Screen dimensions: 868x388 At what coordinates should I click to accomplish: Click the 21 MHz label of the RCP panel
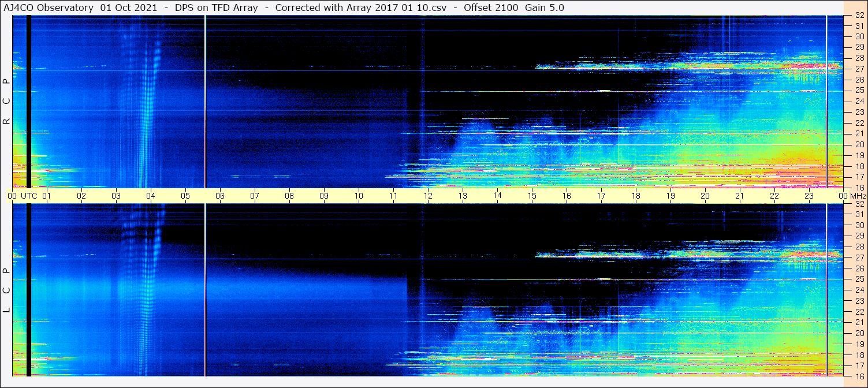(x=859, y=133)
